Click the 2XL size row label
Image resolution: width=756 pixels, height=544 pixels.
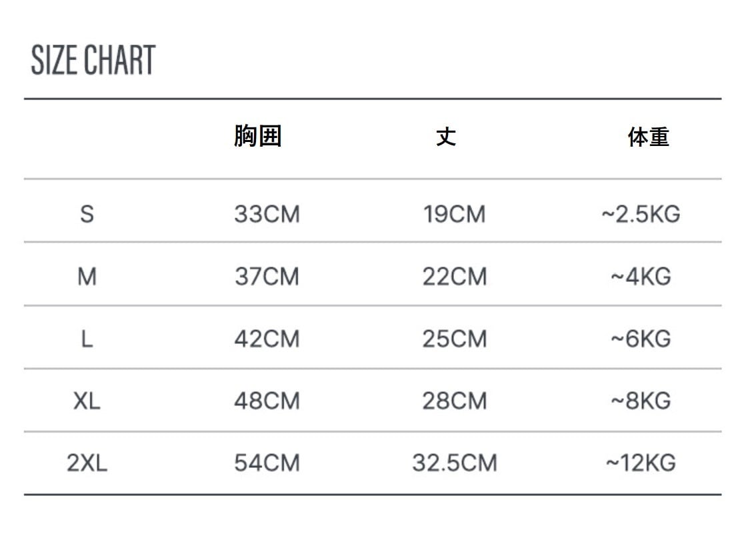coord(87,463)
